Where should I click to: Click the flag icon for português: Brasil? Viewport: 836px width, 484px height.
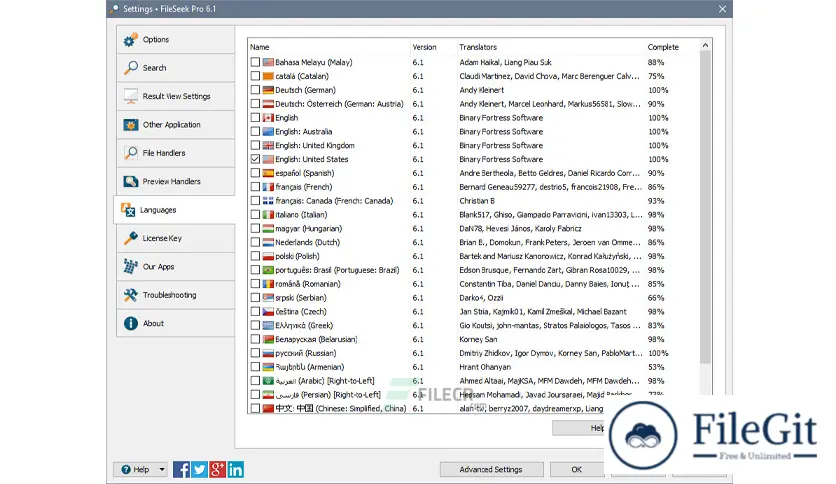(268, 270)
